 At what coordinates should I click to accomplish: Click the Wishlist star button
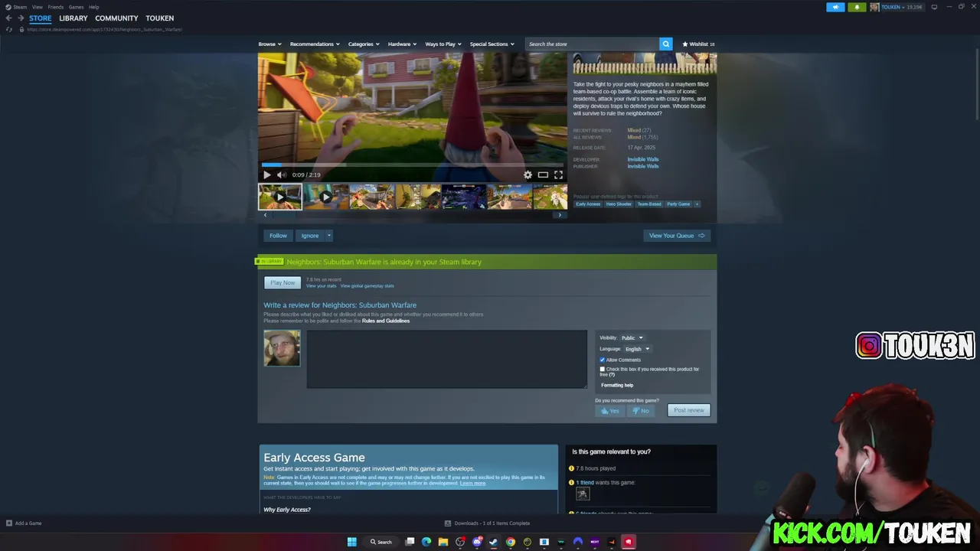(698, 44)
